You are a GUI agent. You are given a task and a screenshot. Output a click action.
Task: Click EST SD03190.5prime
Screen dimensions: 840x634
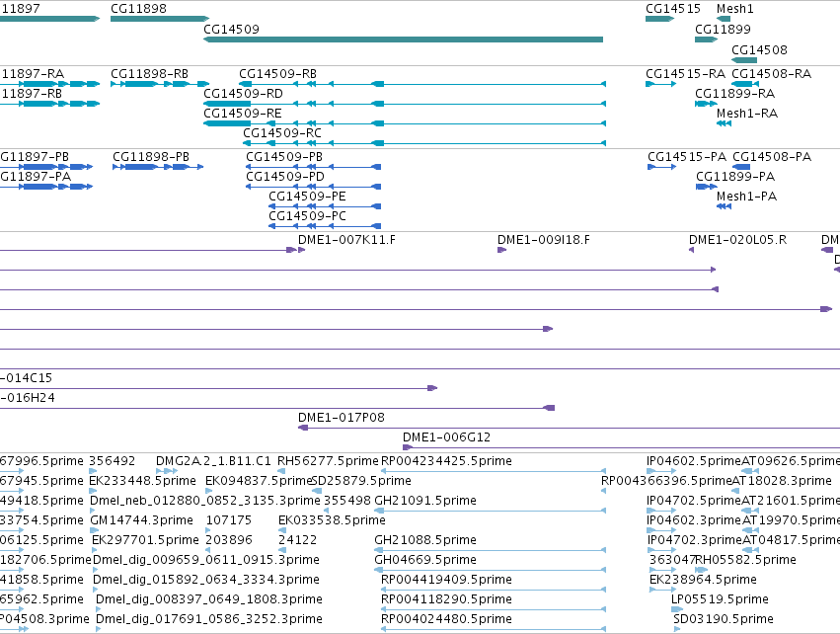point(676,629)
